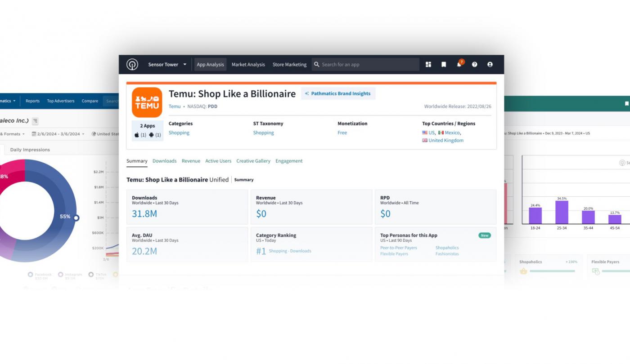Switch to the Revenue tab
The height and width of the screenshot is (364, 630).
click(x=191, y=161)
